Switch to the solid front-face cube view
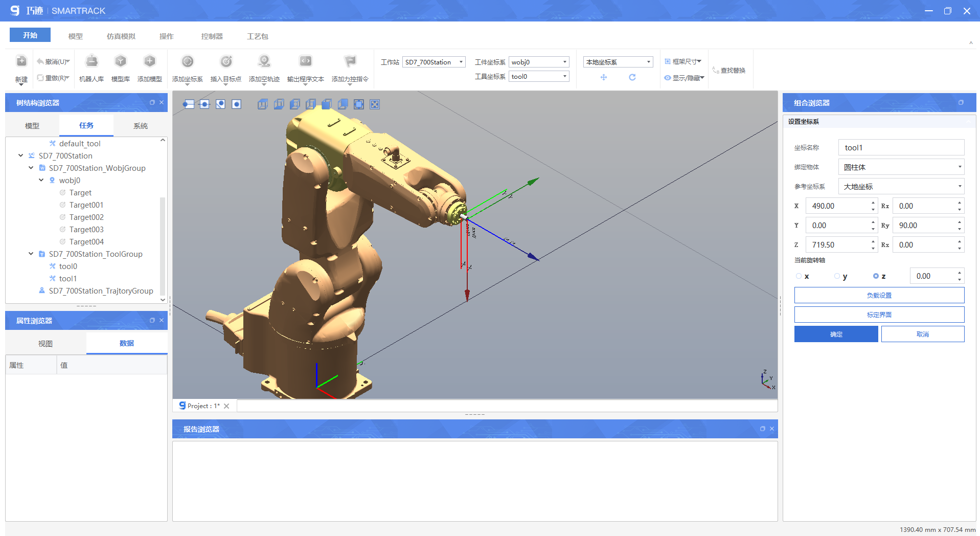The image size is (980, 536). coord(327,104)
